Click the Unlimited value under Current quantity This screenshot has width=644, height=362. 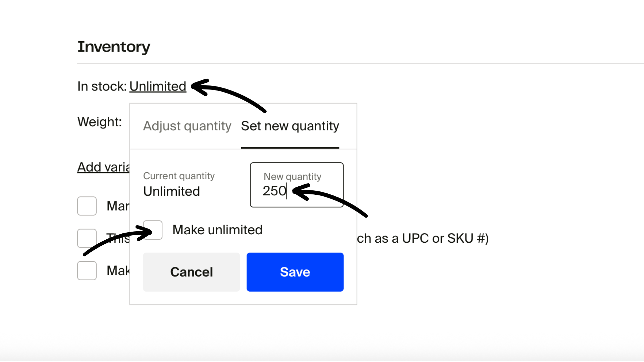click(171, 191)
